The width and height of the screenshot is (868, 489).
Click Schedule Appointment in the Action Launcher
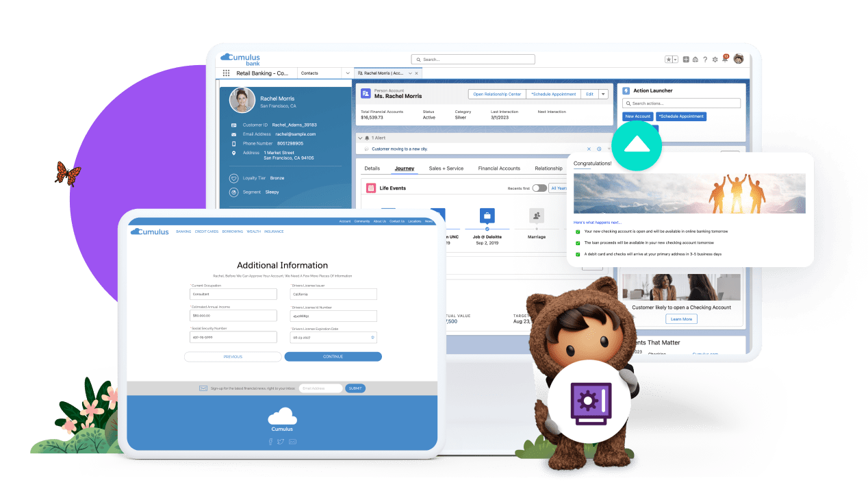click(x=681, y=116)
